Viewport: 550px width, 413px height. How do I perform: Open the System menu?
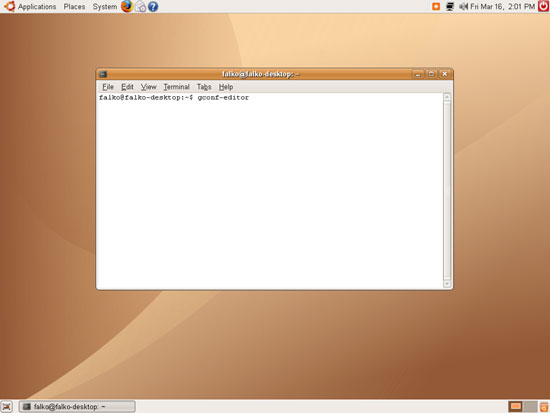coord(105,6)
